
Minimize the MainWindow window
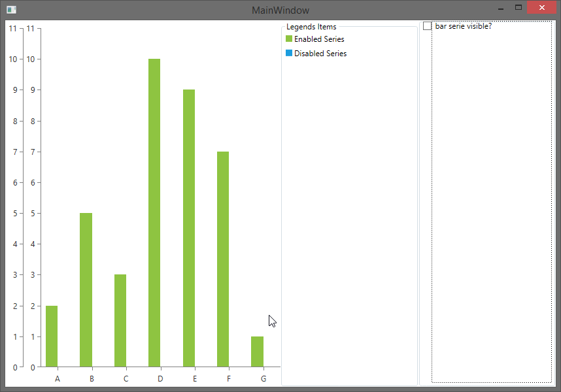pyautogui.click(x=501, y=8)
